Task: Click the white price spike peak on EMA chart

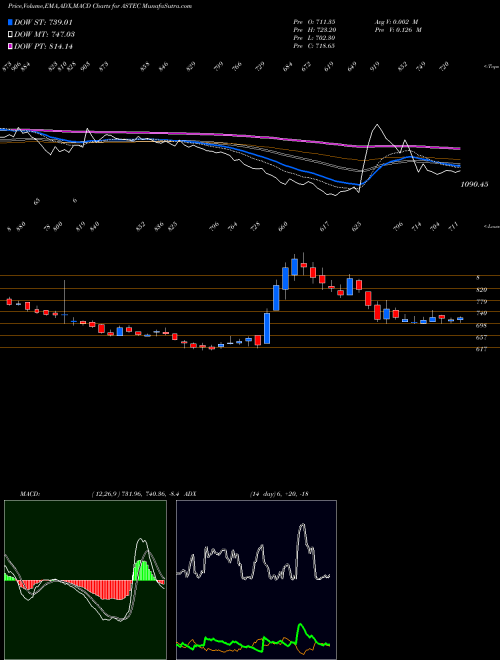Action: pyautogui.click(x=377, y=125)
